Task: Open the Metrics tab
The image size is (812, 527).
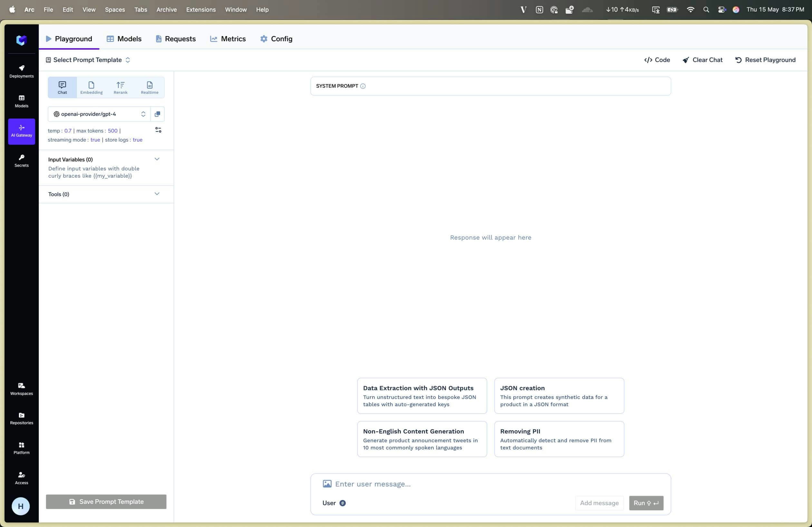Action: (228, 39)
